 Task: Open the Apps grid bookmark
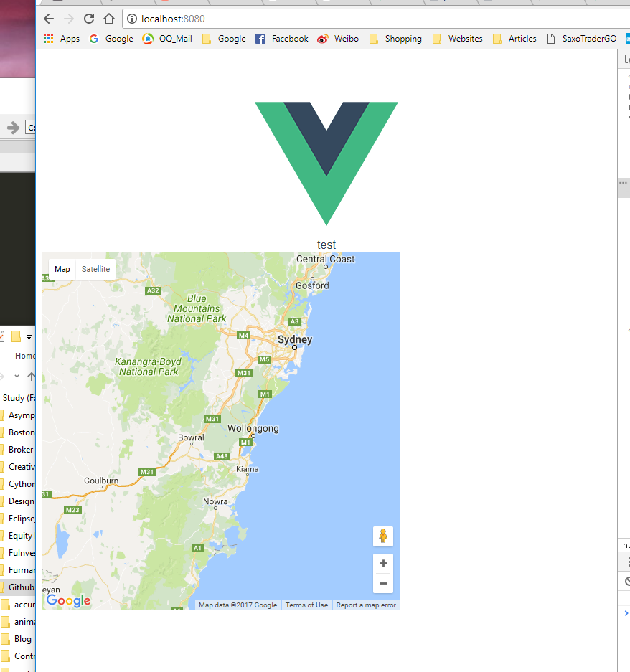(x=61, y=39)
